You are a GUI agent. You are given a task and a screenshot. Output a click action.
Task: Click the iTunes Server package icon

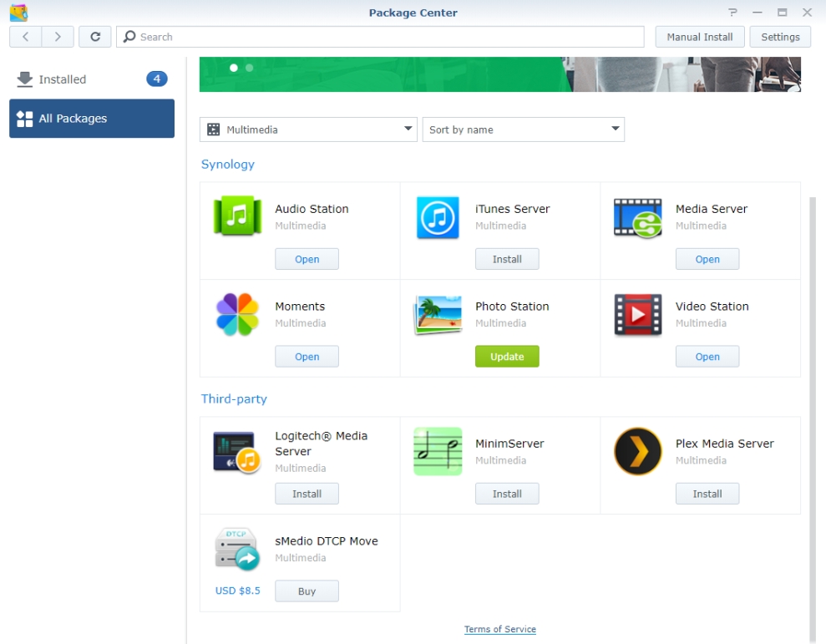[438, 217]
